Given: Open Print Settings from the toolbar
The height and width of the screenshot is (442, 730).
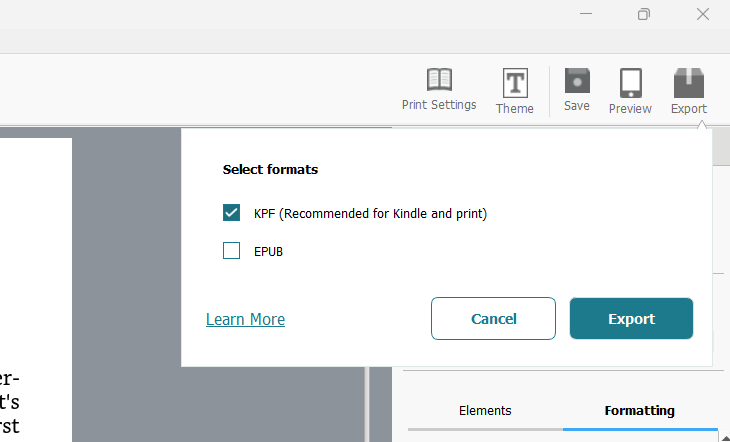Looking at the screenshot, I should pyautogui.click(x=439, y=89).
